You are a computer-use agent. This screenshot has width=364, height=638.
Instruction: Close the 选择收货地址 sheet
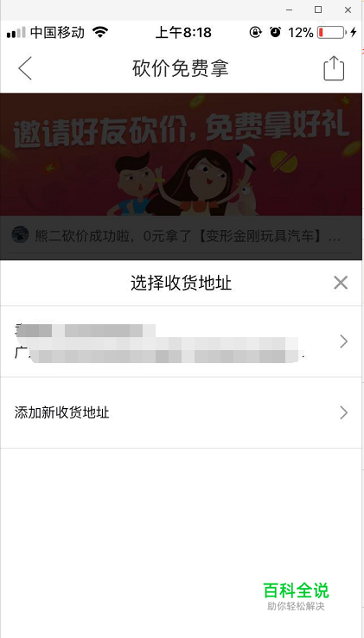[341, 283]
